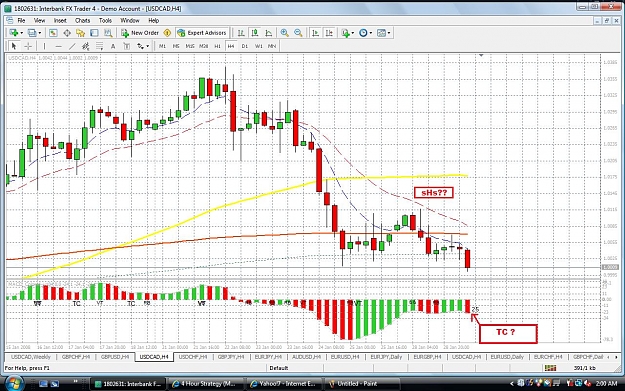Click the New Order button

(x=140, y=33)
